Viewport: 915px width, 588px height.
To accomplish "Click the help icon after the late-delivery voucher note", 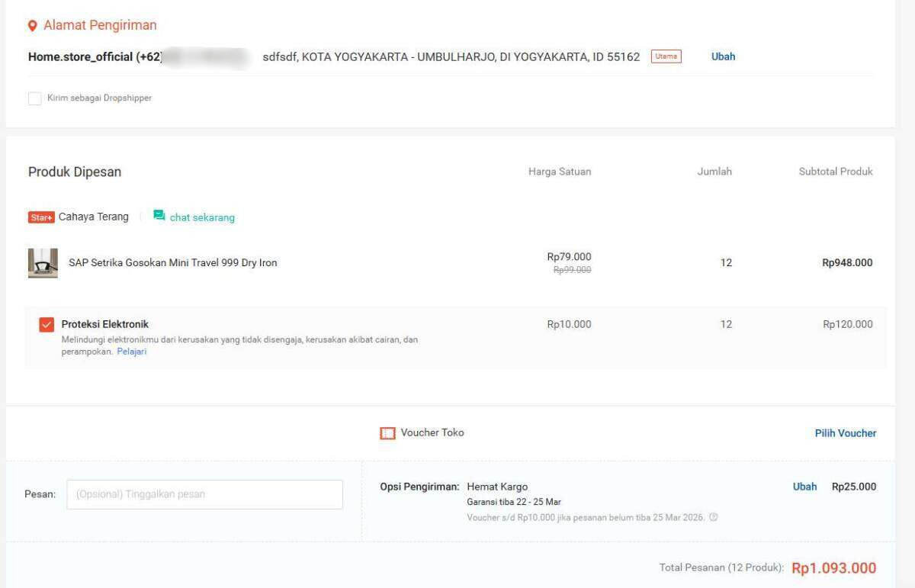I will (714, 517).
